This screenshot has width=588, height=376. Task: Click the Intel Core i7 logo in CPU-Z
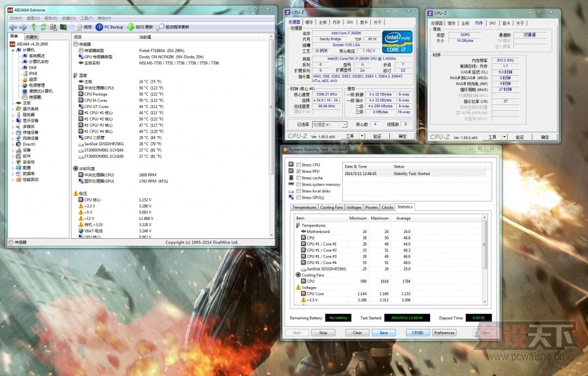coord(397,42)
